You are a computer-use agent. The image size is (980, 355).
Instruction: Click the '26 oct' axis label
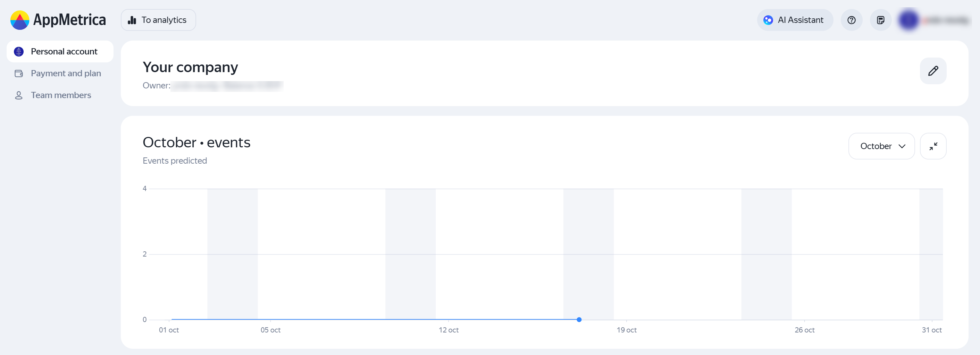804,330
